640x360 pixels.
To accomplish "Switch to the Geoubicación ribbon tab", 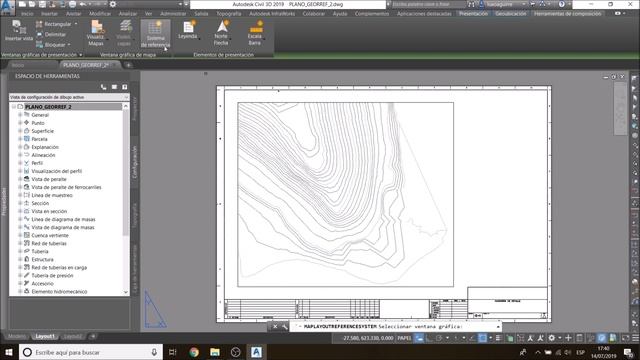I will 510,13.
